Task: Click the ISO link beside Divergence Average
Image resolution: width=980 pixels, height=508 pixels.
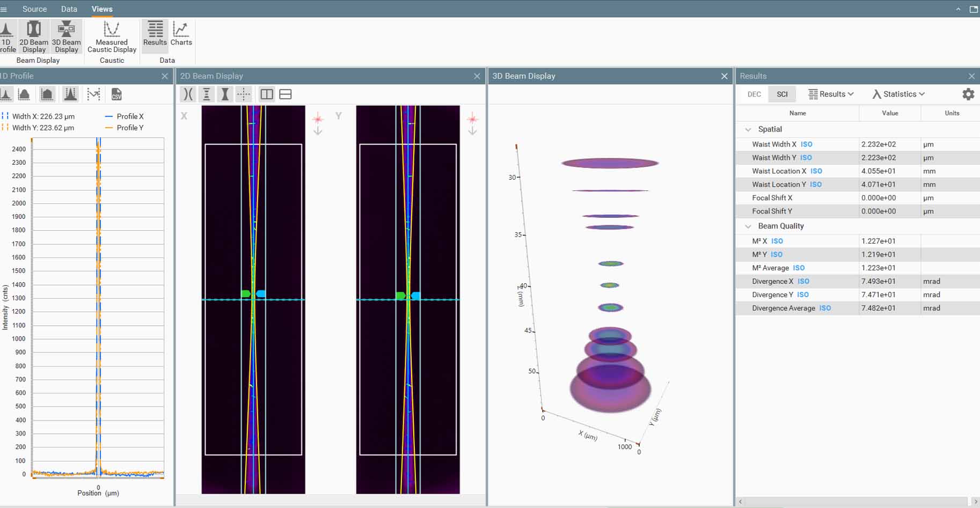Action: click(x=825, y=308)
